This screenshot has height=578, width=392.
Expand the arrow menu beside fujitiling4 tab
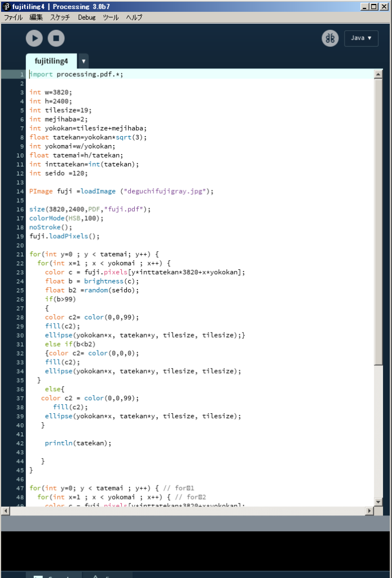point(83,61)
